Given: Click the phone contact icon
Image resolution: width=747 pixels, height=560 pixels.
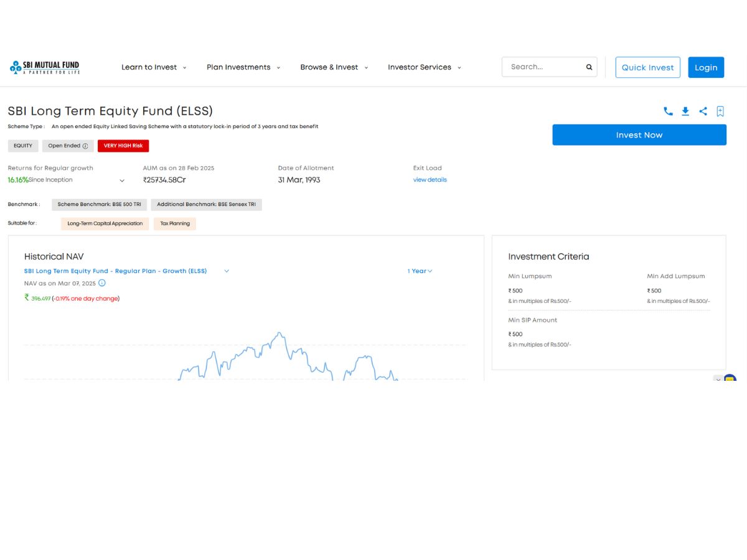Looking at the screenshot, I should (668, 111).
